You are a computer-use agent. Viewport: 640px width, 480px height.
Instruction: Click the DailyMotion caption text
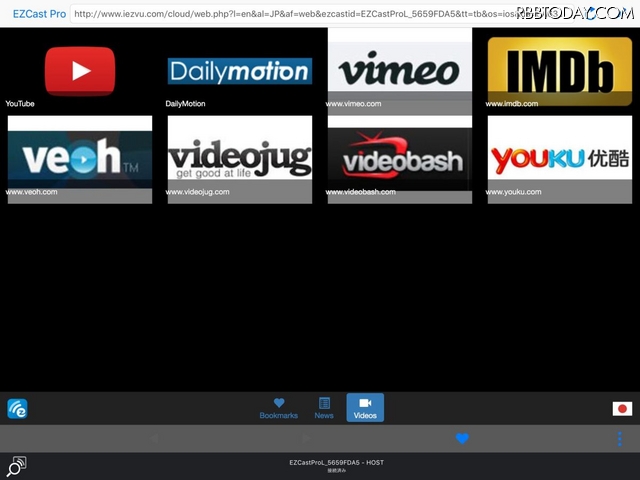[185, 104]
